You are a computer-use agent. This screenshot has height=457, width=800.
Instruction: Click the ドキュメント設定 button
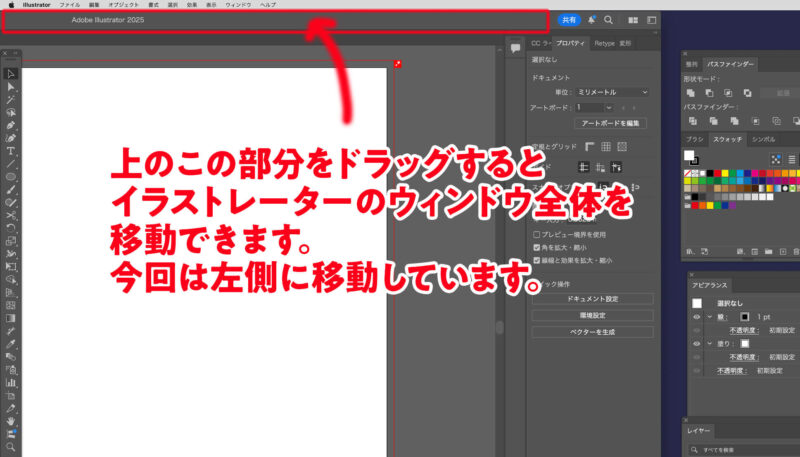(592, 299)
